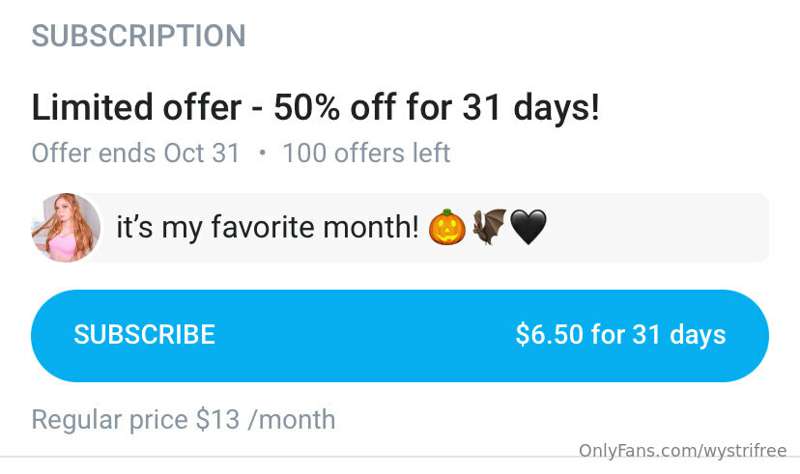Click the $6.50 for 31 days price label

point(620,335)
